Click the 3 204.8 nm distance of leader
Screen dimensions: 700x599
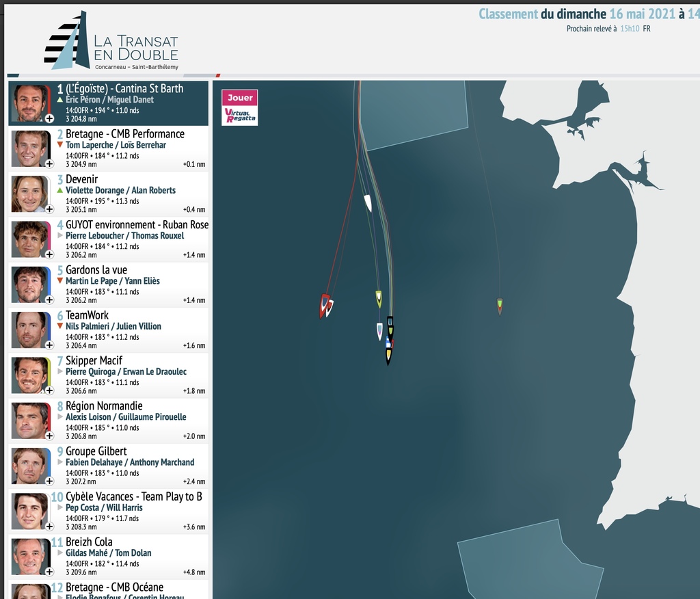click(81, 119)
